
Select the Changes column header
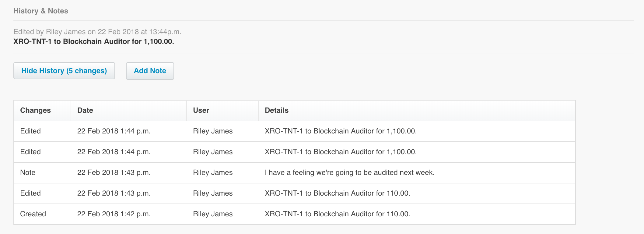point(36,110)
